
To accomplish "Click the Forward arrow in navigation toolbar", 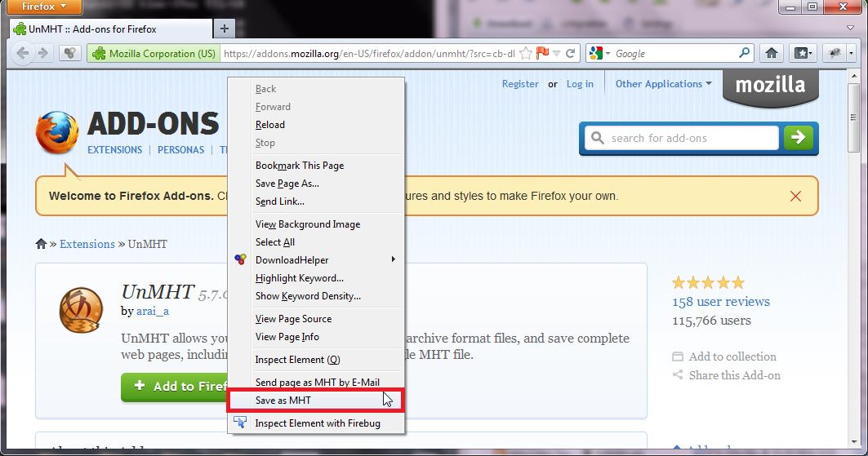I will click(x=42, y=54).
